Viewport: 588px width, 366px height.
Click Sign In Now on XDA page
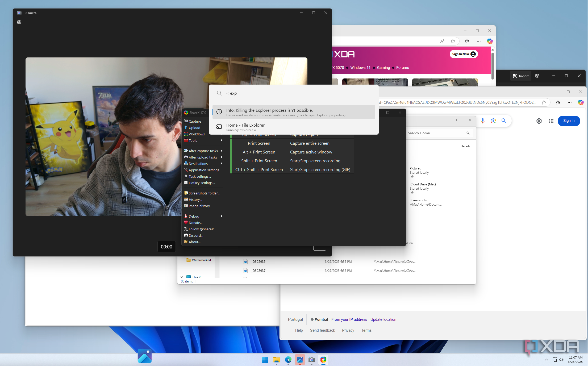464,54
